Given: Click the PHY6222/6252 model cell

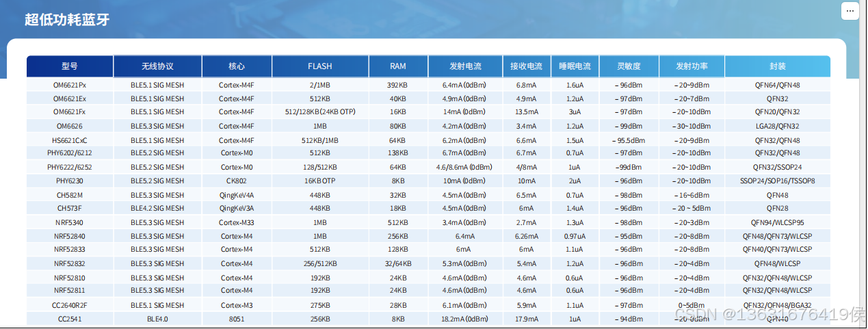Looking at the screenshot, I should pyautogui.click(x=70, y=167).
